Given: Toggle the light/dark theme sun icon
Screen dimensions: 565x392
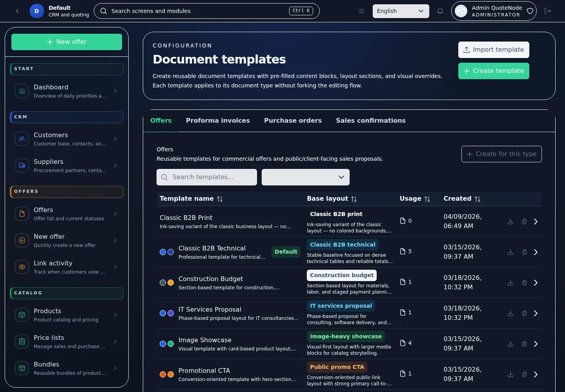Looking at the screenshot, I should point(361,11).
